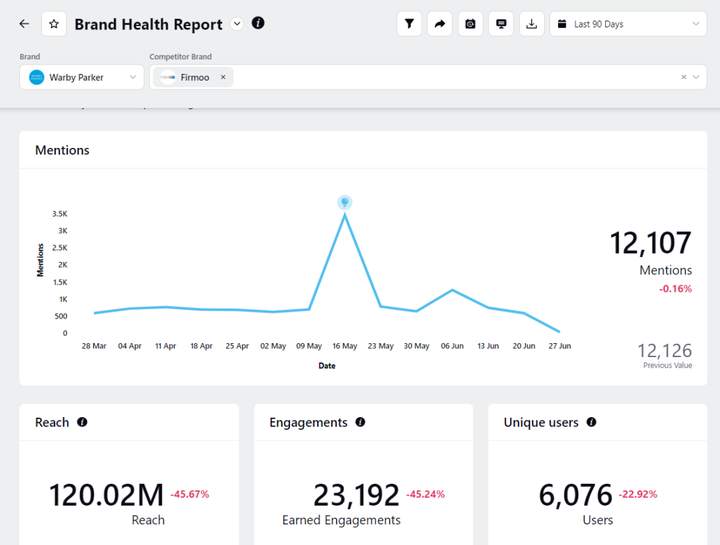Remove the Firmoo competitor chip

223,77
